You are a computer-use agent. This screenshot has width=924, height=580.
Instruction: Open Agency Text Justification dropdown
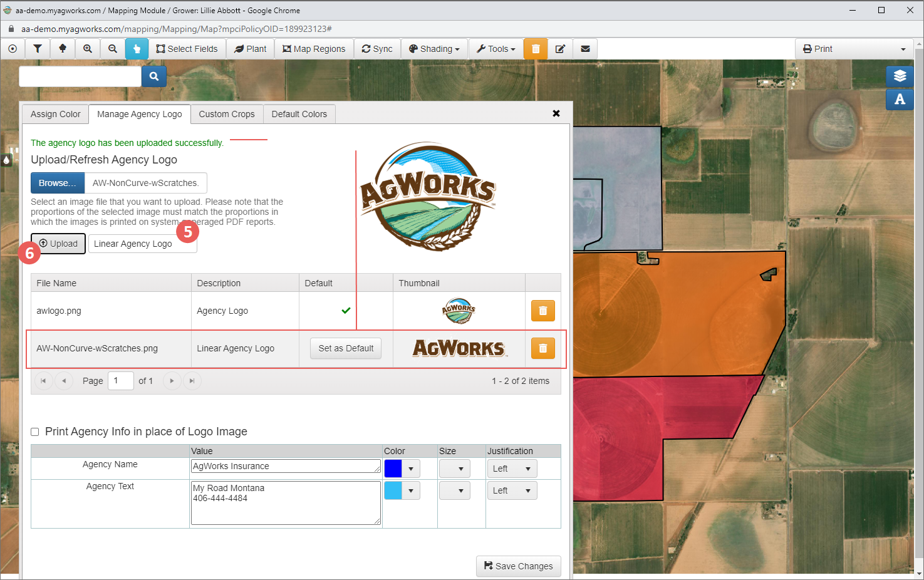512,490
